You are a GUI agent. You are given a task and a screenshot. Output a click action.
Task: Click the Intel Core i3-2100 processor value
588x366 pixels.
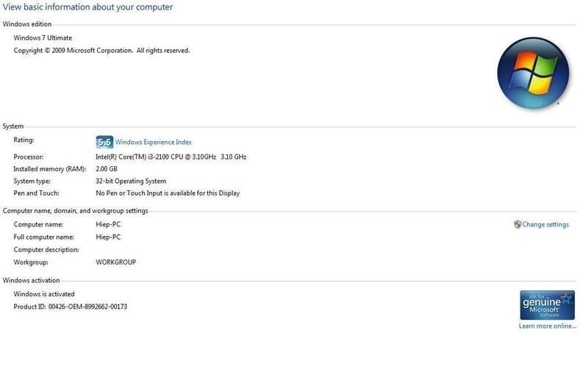tap(171, 157)
